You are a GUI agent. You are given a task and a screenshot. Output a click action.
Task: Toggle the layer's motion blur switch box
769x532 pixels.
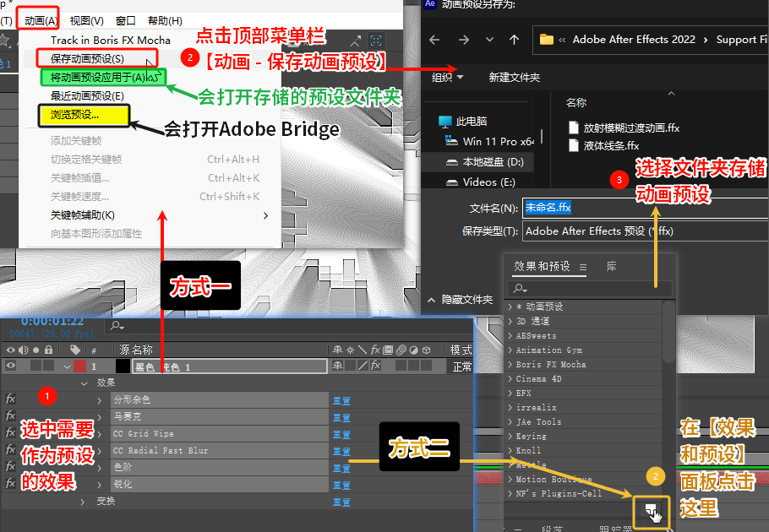[x=401, y=366]
